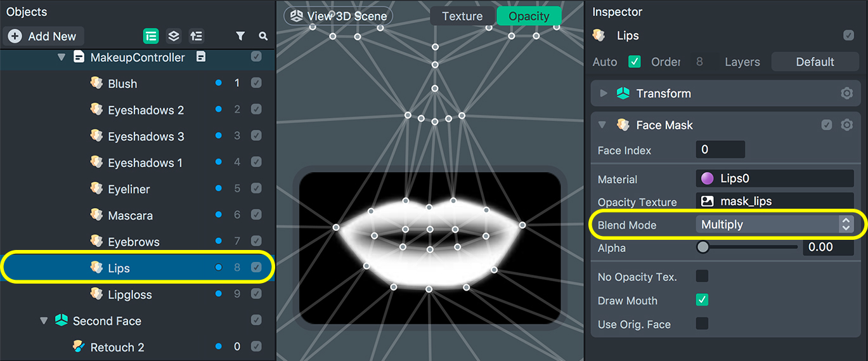Disable the Eyeliner object checkbox
The height and width of the screenshot is (361, 868).
[256, 188]
